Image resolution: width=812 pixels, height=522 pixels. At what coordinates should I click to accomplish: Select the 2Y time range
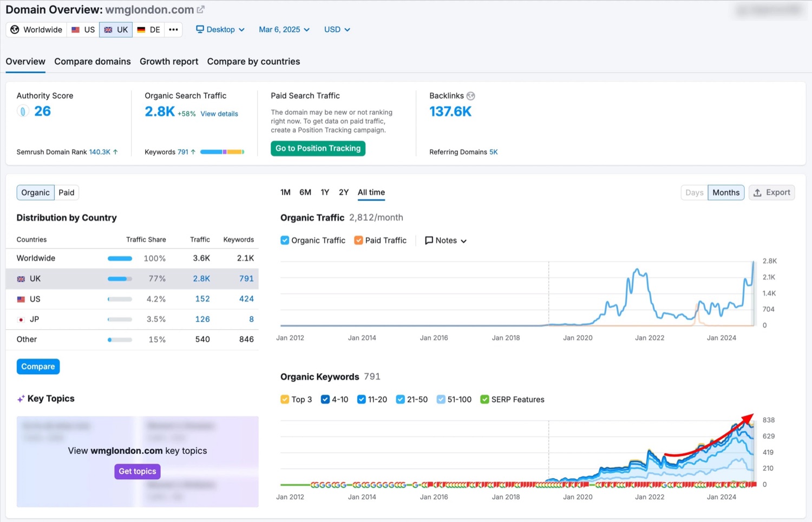click(x=344, y=192)
